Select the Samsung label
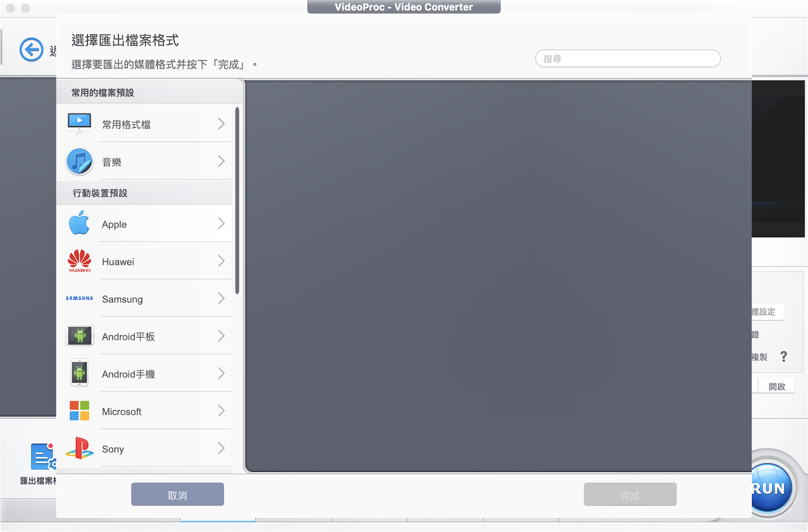Screen dimensions: 808x532 (122, 299)
